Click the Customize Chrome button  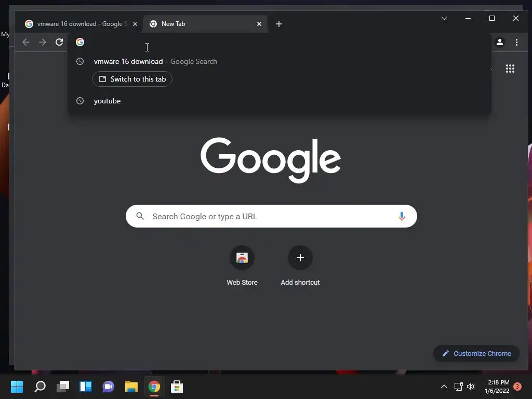point(476,353)
